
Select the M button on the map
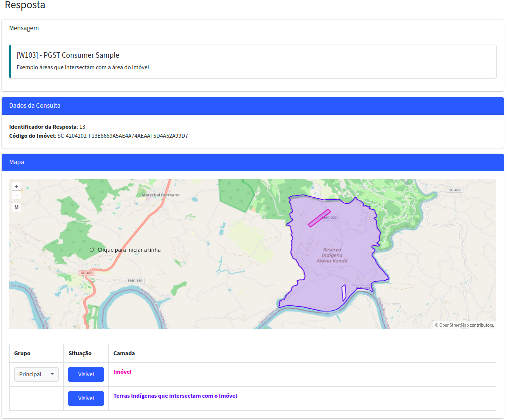(x=16, y=207)
